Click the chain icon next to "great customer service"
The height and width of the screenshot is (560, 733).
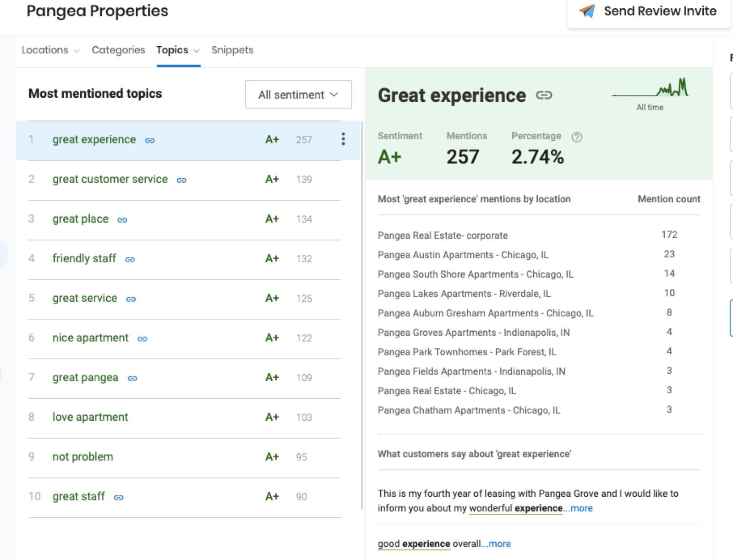(x=181, y=180)
